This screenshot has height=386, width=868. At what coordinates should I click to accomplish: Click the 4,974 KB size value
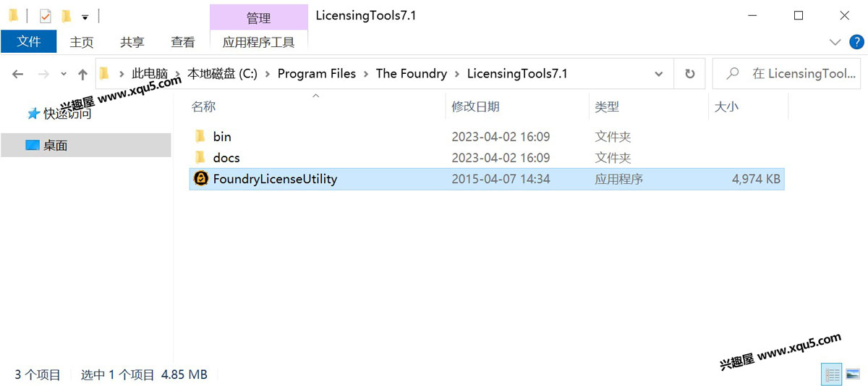pyautogui.click(x=756, y=179)
